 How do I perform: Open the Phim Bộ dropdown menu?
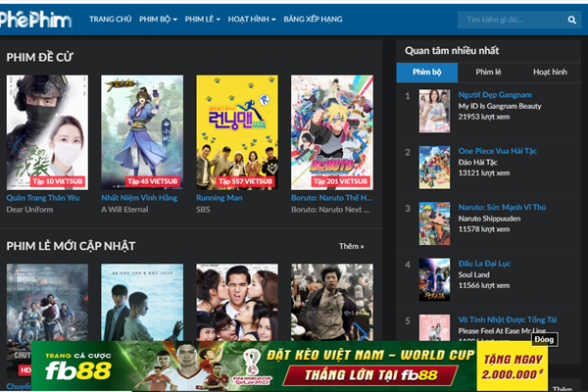pos(158,20)
